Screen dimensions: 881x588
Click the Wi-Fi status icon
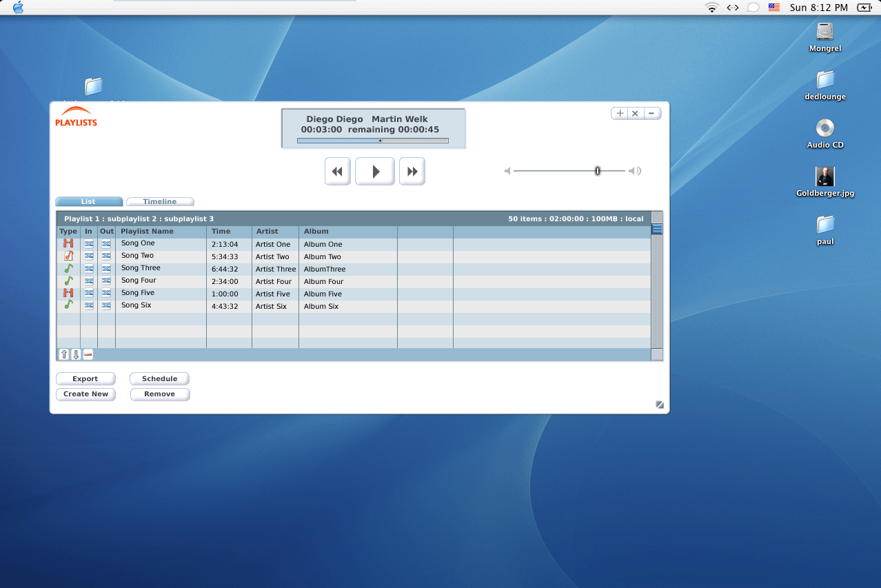click(x=711, y=8)
